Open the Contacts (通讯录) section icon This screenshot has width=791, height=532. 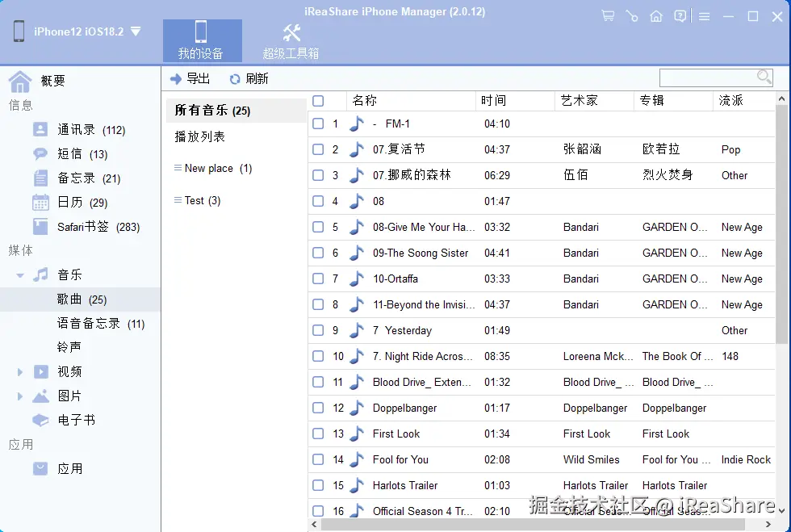pos(40,129)
